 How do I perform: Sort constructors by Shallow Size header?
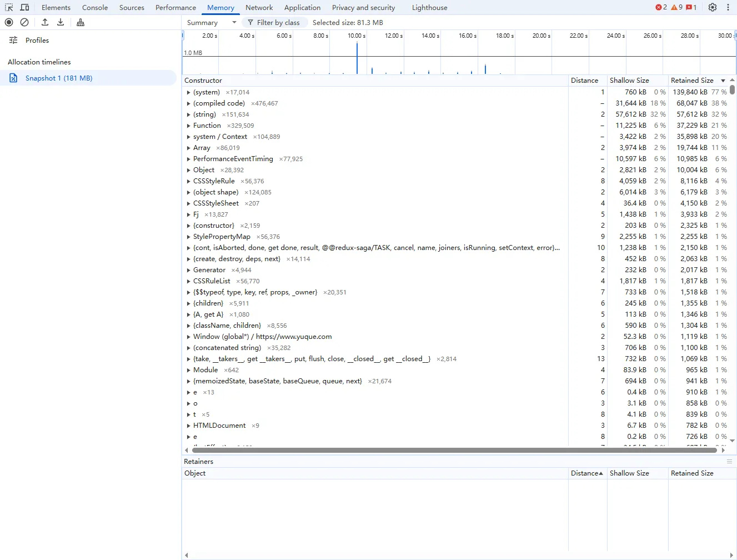[x=638, y=81]
